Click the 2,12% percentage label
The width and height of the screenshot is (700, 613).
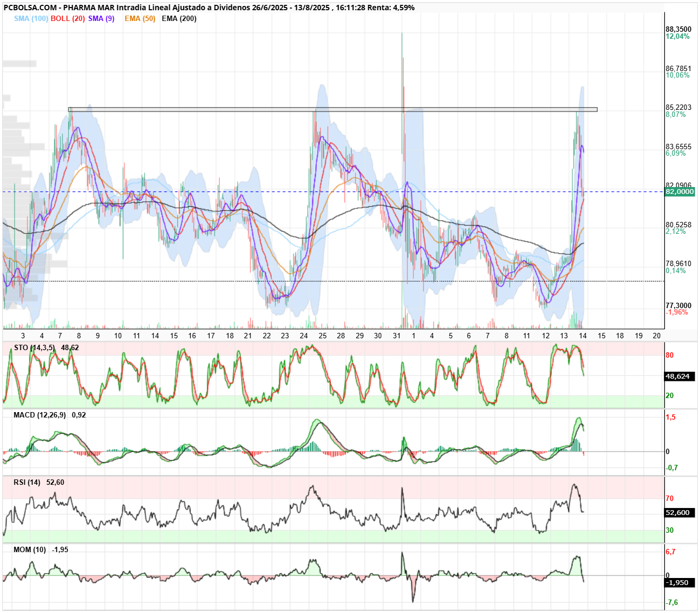pos(676,231)
